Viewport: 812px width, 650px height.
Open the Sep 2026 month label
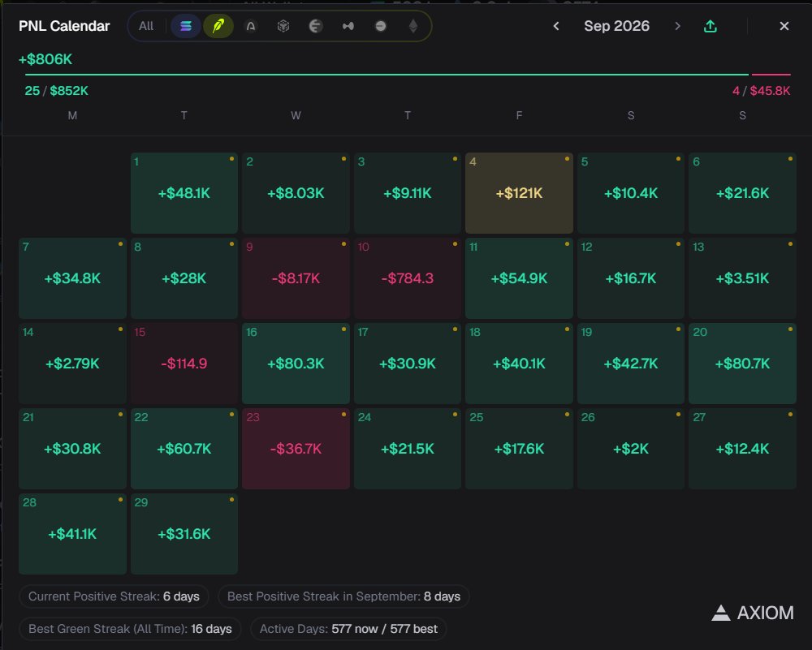617,26
